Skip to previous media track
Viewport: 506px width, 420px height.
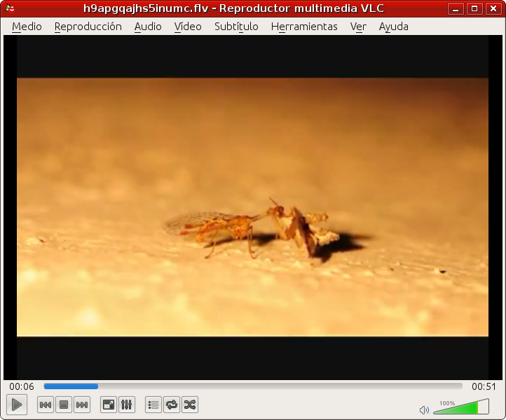click(46, 405)
